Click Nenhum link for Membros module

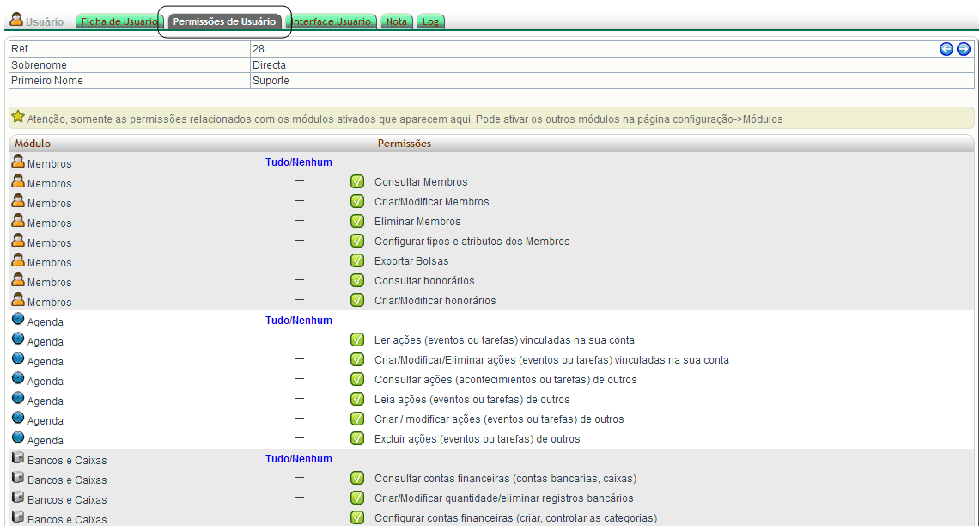tap(312, 162)
